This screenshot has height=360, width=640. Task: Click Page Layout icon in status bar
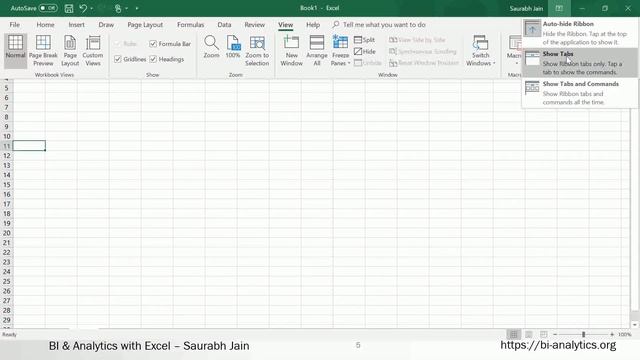tap(529, 334)
